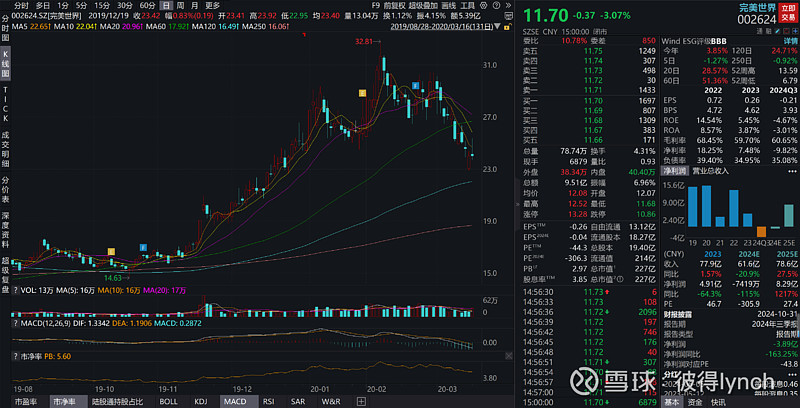The image size is (800, 408).
Task: Click the 完美世界 stock name link
Action: tap(757, 8)
